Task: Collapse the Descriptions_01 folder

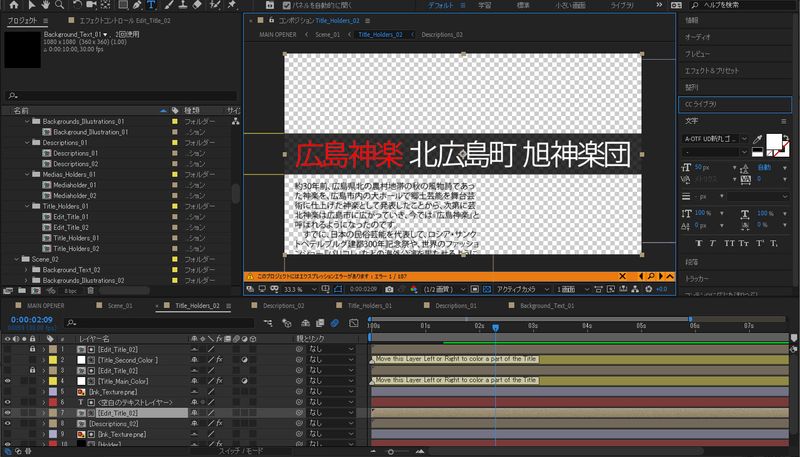Action: (28, 142)
